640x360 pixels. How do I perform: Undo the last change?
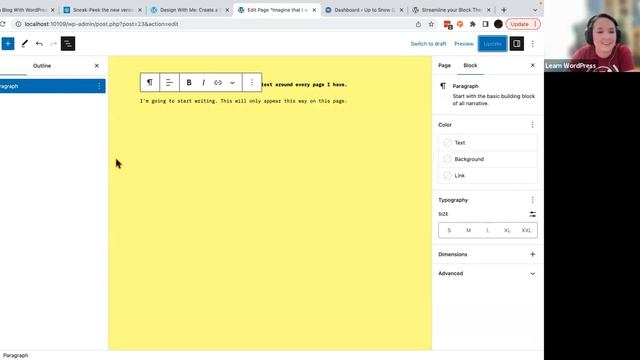[x=39, y=44]
